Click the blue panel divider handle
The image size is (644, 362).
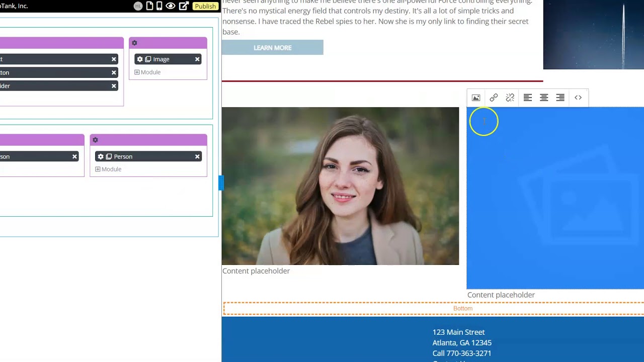point(220,183)
